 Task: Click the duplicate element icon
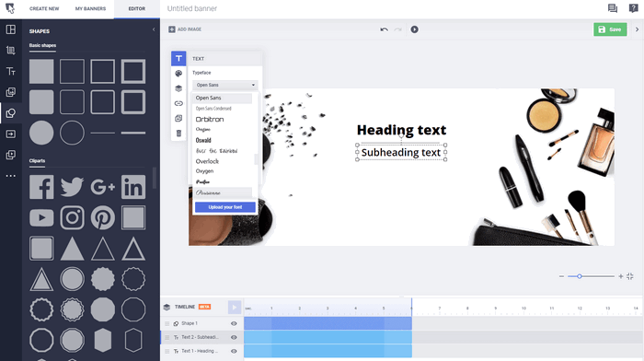[178, 119]
